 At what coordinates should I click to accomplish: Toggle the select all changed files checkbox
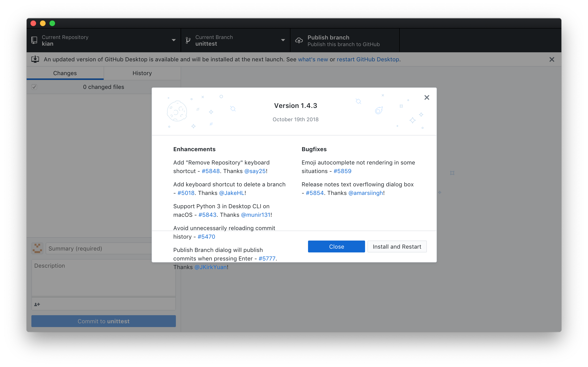[x=34, y=87]
